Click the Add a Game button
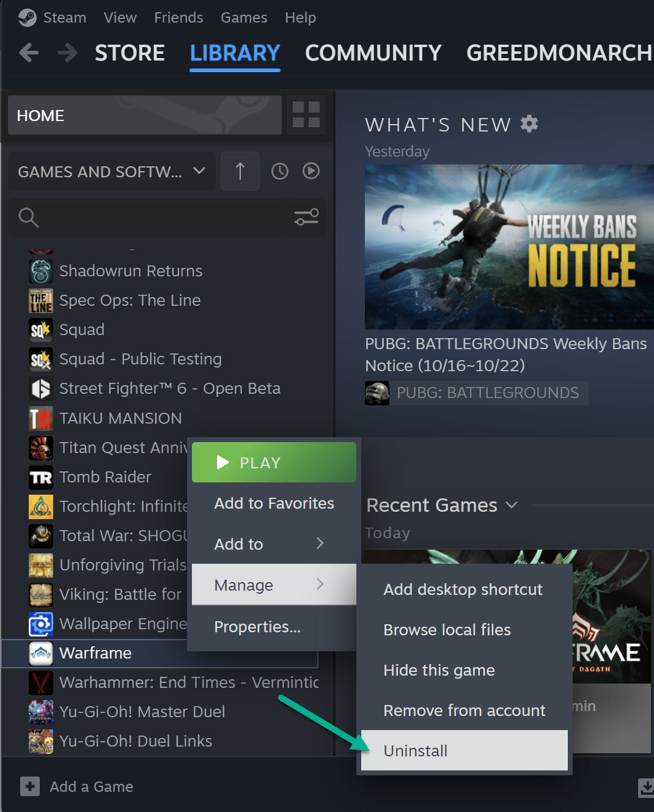This screenshot has width=654, height=812. point(76,786)
